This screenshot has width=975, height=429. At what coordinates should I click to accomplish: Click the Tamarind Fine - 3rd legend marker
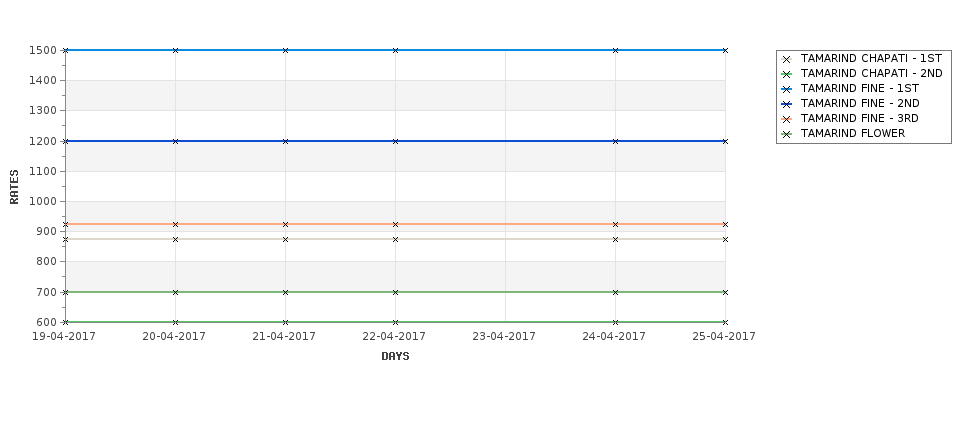click(787, 119)
